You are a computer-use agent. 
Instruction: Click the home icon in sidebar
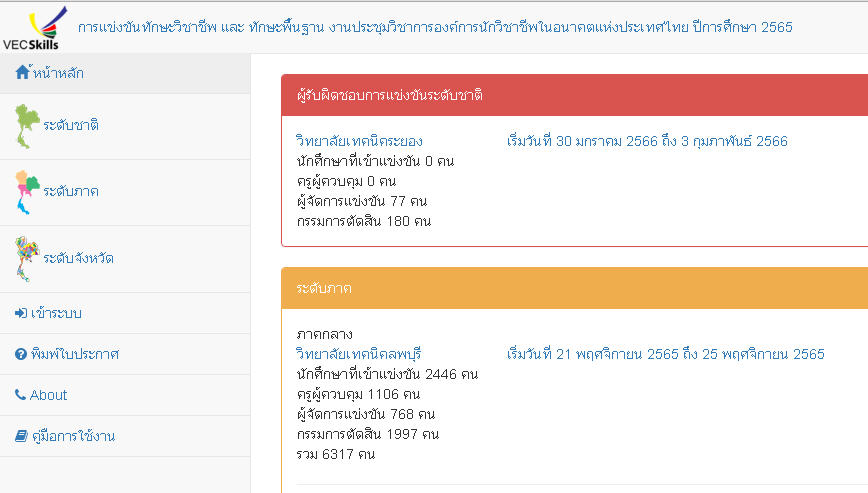(x=23, y=72)
